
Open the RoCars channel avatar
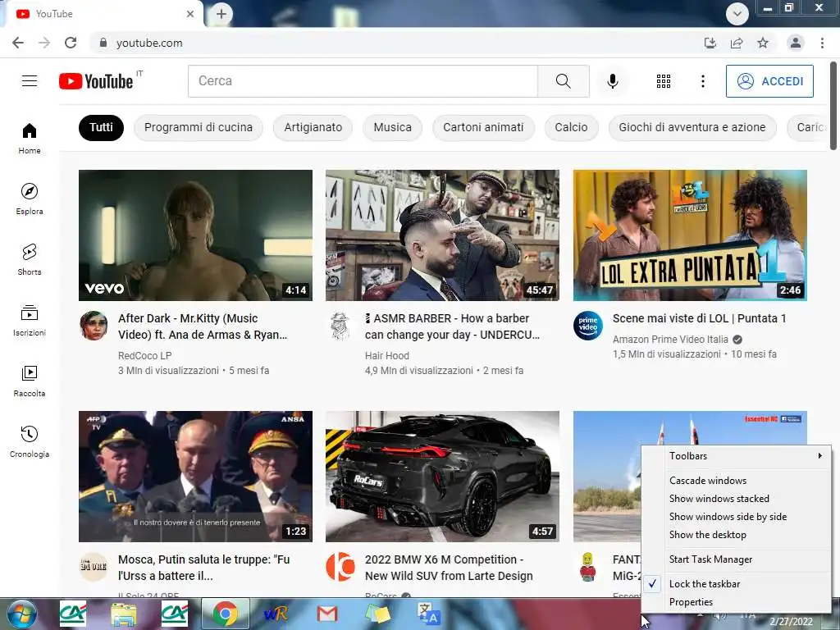340,567
